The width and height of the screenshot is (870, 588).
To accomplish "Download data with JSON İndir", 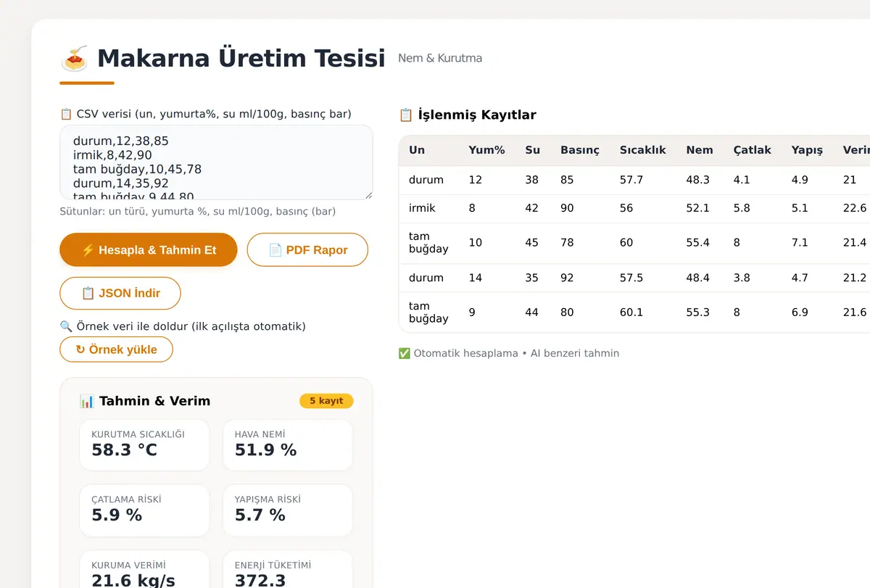I will click(x=120, y=294).
